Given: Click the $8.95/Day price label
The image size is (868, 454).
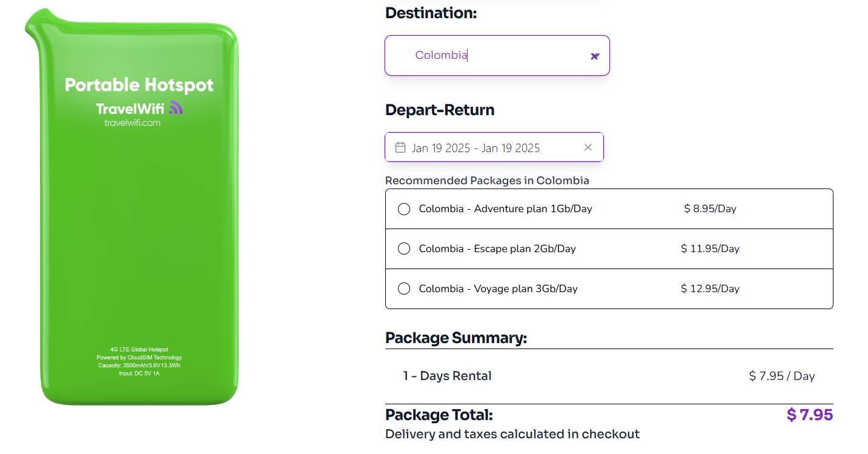Looking at the screenshot, I should point(709,209).
